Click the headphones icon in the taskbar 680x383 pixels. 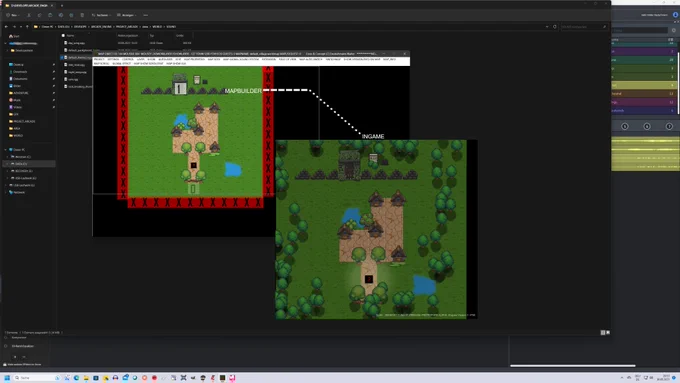115,378
